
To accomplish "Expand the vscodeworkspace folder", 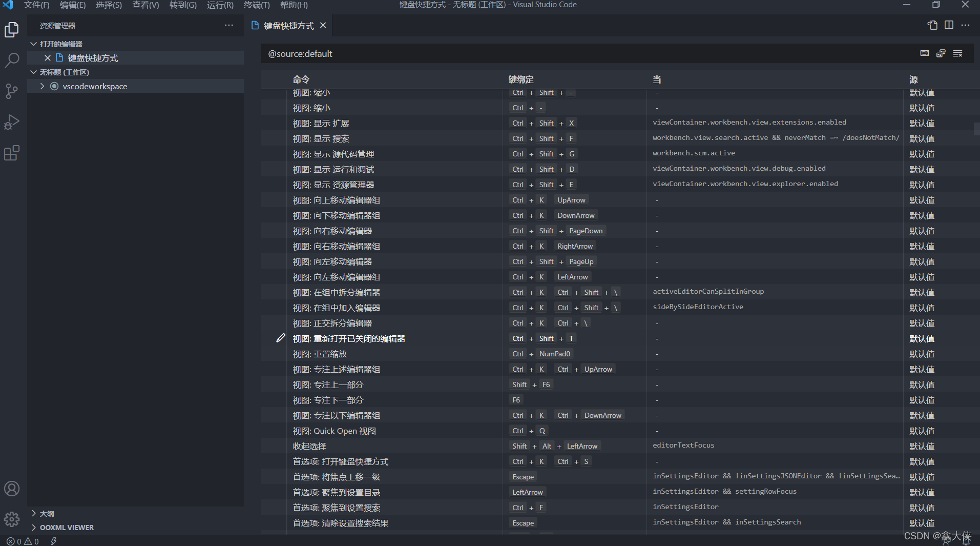I will tap(42, 86).
